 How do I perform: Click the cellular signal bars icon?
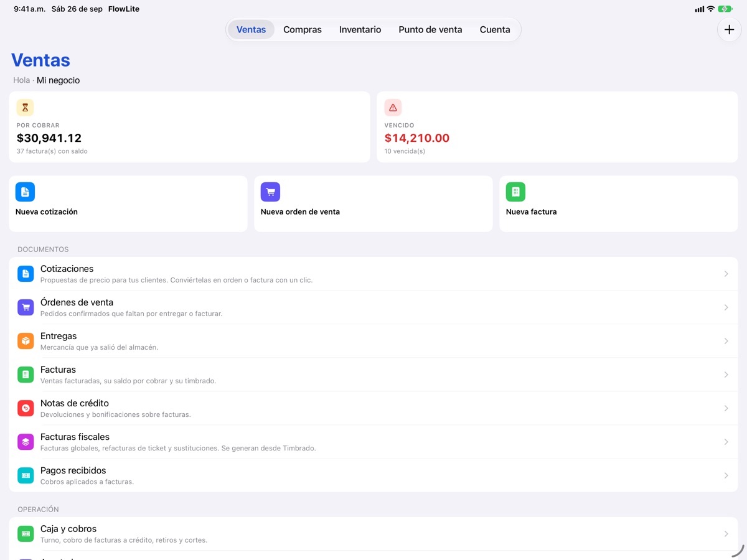point(699,9)
